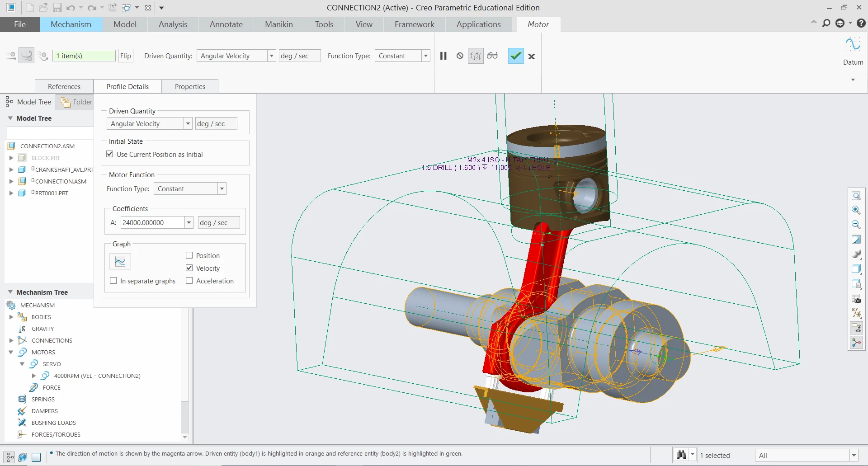Click the Datum display filters icon
The image size is (868, 466).
[x=856, y=313]
